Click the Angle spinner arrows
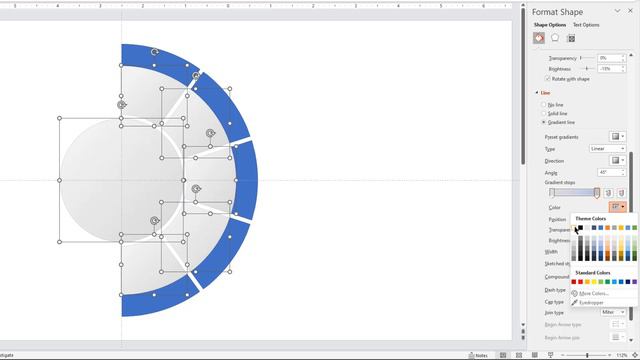The image size is (640, 360). click(623, 173)
